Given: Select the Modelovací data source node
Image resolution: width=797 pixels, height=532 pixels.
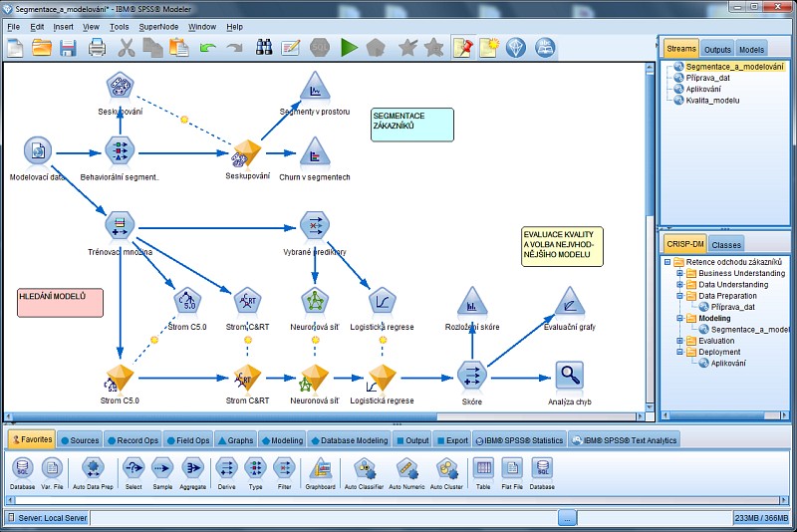Looking at the screenshot, I should click(38, 150).
